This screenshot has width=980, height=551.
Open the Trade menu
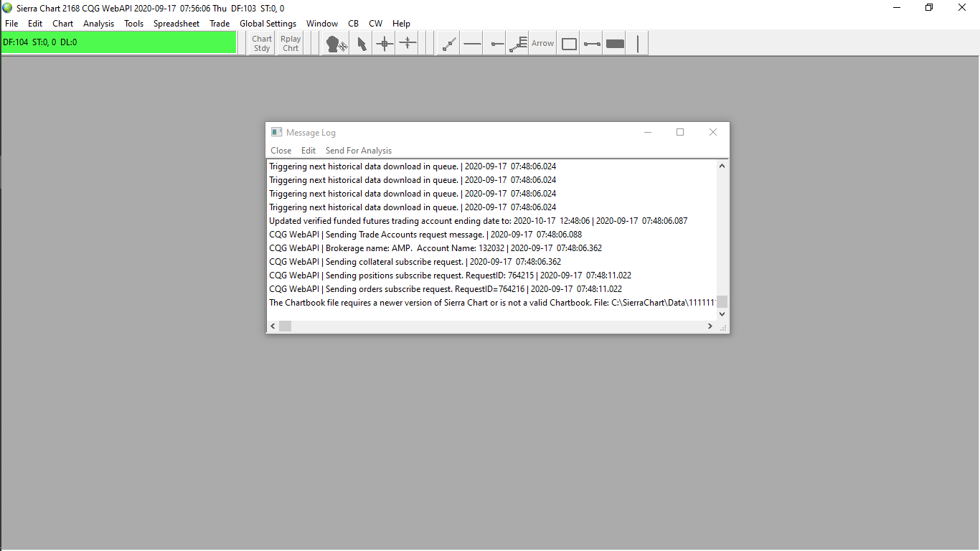(x=220, y=24)
